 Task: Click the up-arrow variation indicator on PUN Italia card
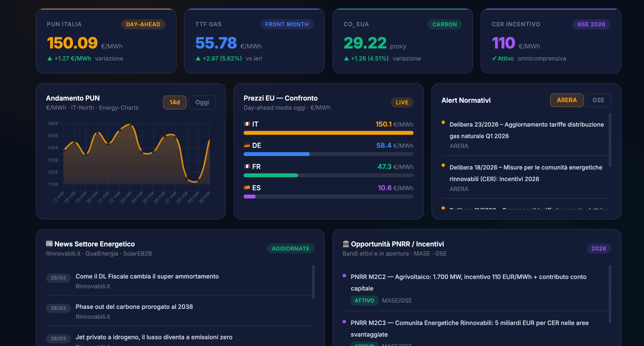tap(50, 58)
